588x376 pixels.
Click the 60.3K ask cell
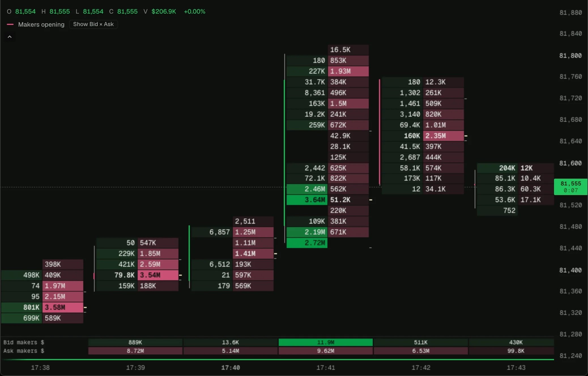536,189
